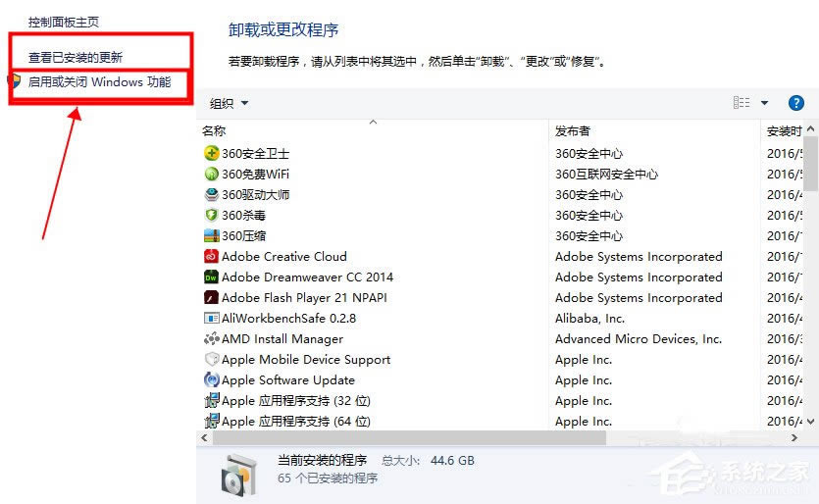Viewport: 819px width, 504px height.
Task: Click the sort arrow above 名称 column
Action: click(373, 123)
